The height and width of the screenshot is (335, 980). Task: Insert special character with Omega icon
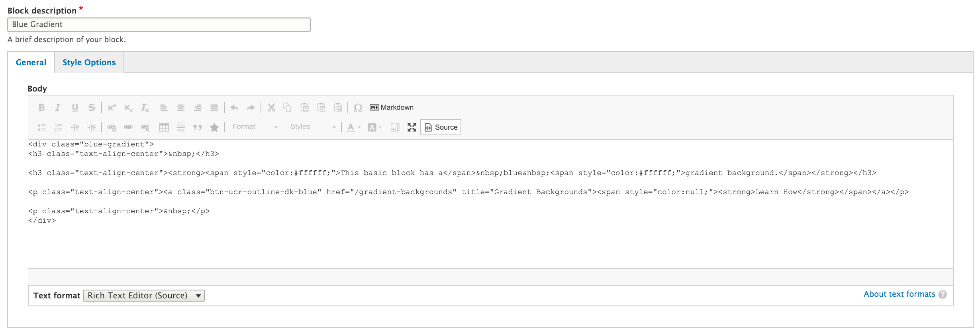click(358, 107)
